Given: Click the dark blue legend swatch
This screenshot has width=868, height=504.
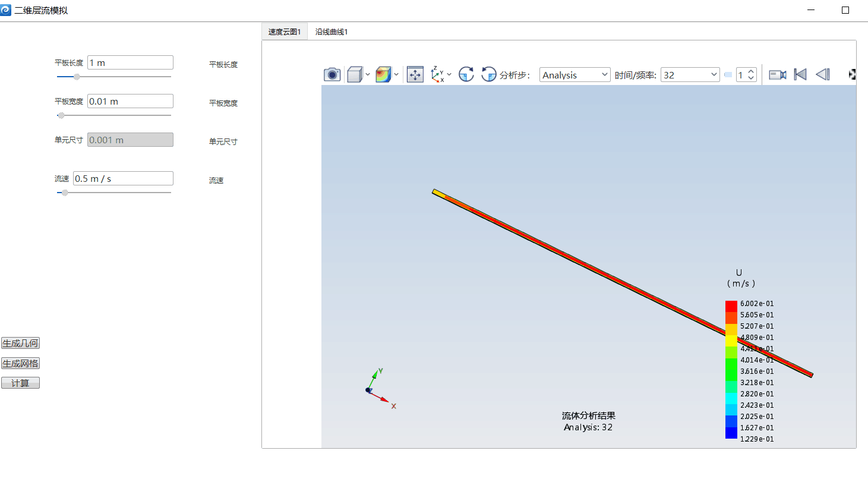Looking at the screenshot, I should (x=731, y=433).
